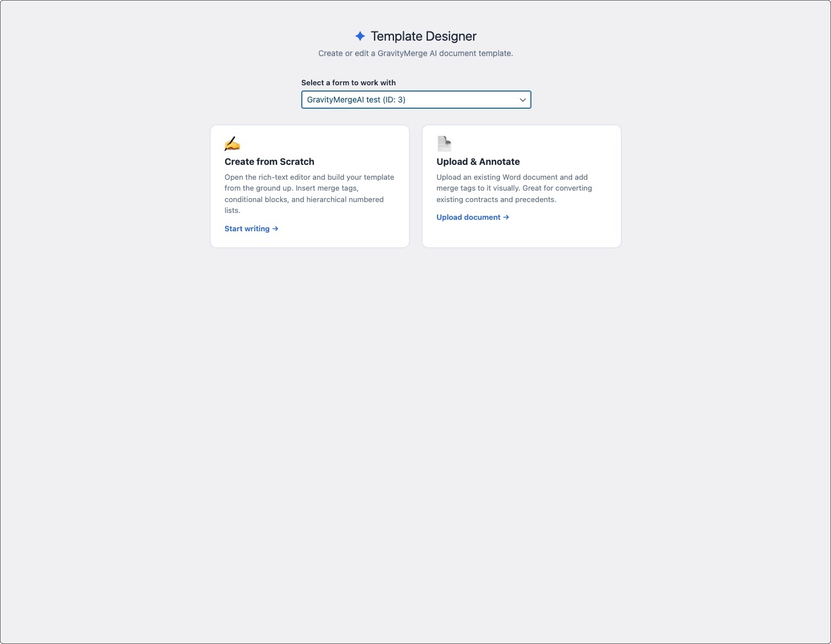This screenshot has width=831, height=644.
Task: Click 'existing contracts and precedents' text line
Action: tap(496, 199)
